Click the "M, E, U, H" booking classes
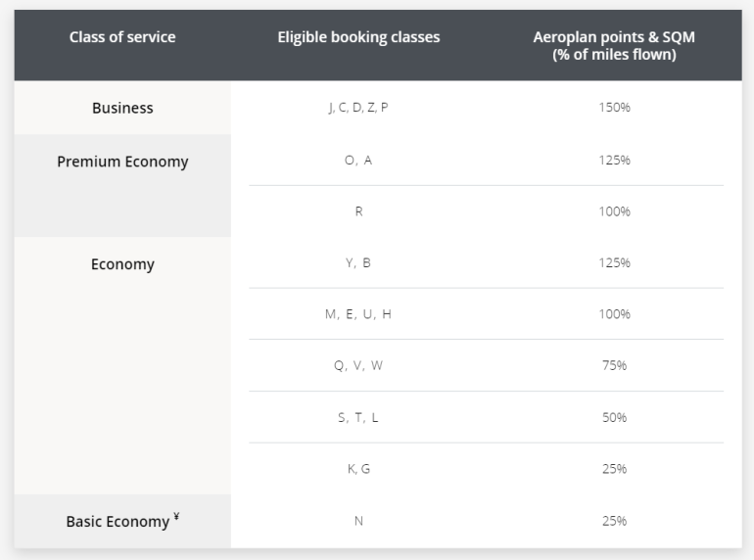Viewport: 754px width, 560px height. (x=358, y=314)
